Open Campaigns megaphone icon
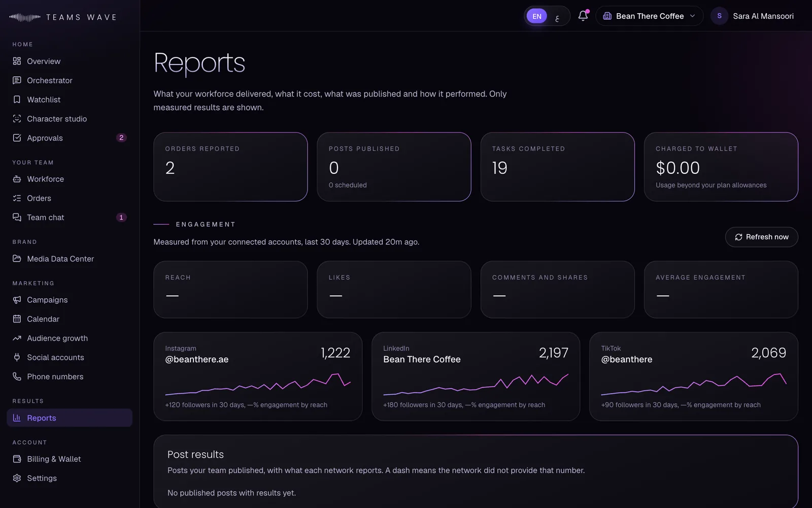This screenshot has height=508, width=812. coord(17,300)
